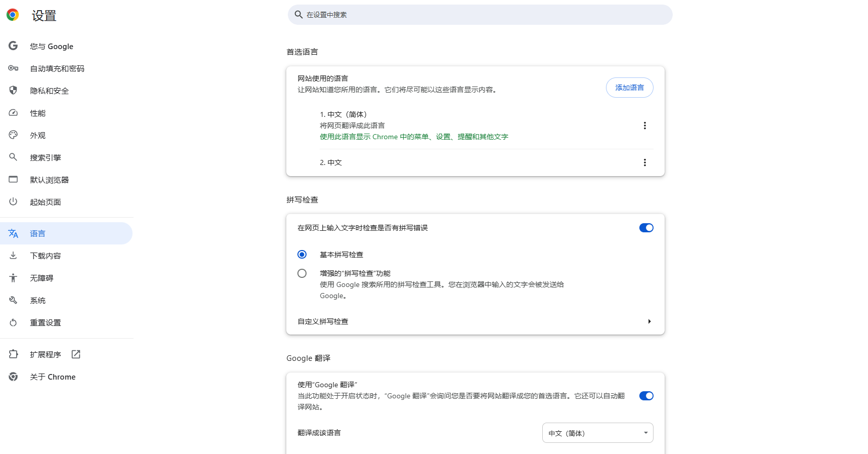
Task: Click the 设置 page title
Action: [44, 16]
